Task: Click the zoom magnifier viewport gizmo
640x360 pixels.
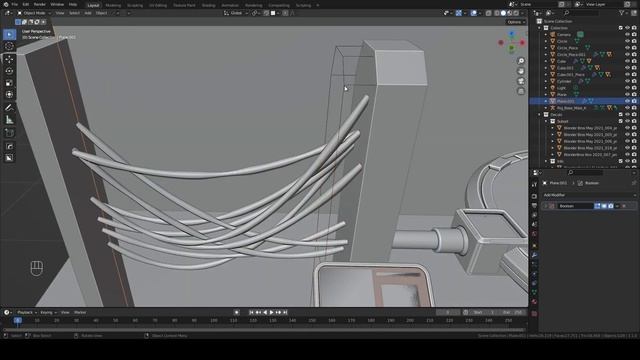Action: coord(521,61)
